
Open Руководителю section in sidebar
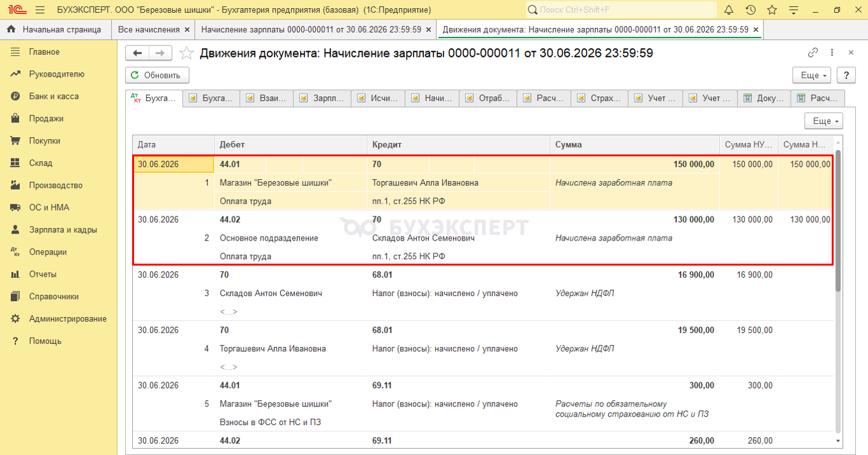[56, 74]
